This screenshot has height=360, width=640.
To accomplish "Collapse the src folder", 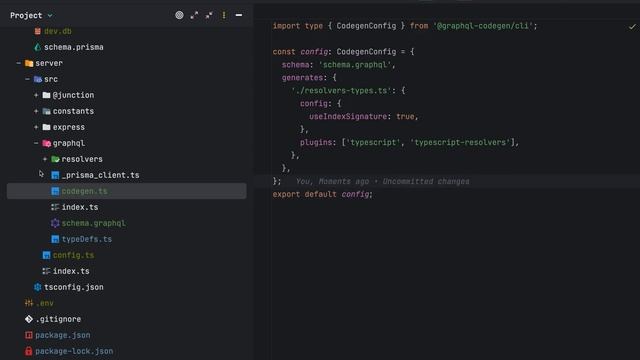I will pos(27,79).
